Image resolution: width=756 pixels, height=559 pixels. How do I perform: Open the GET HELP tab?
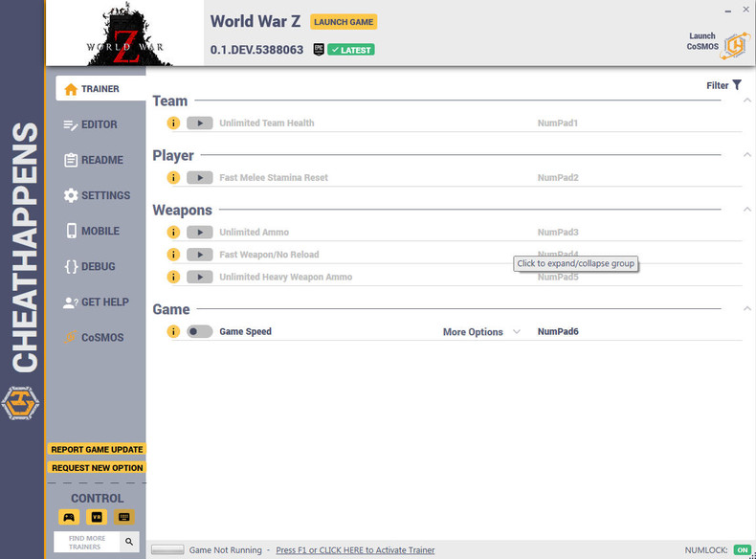point(96,302)
